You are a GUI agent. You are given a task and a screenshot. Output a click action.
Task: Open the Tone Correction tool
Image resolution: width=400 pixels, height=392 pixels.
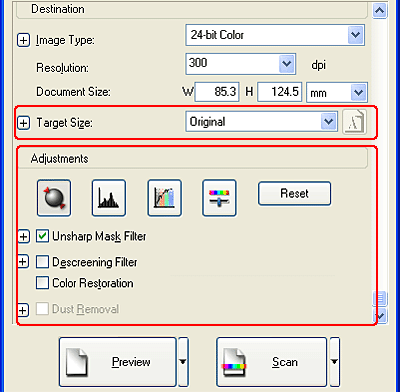coord(165,198)
